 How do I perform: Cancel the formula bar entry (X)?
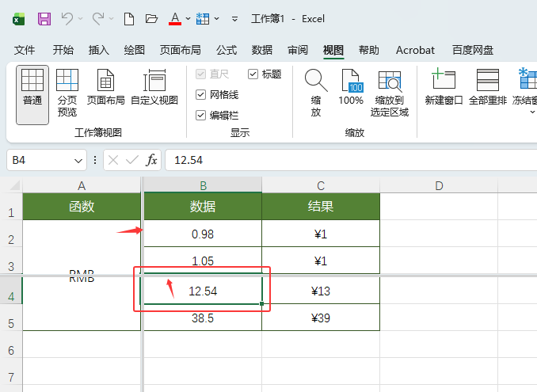113,160
